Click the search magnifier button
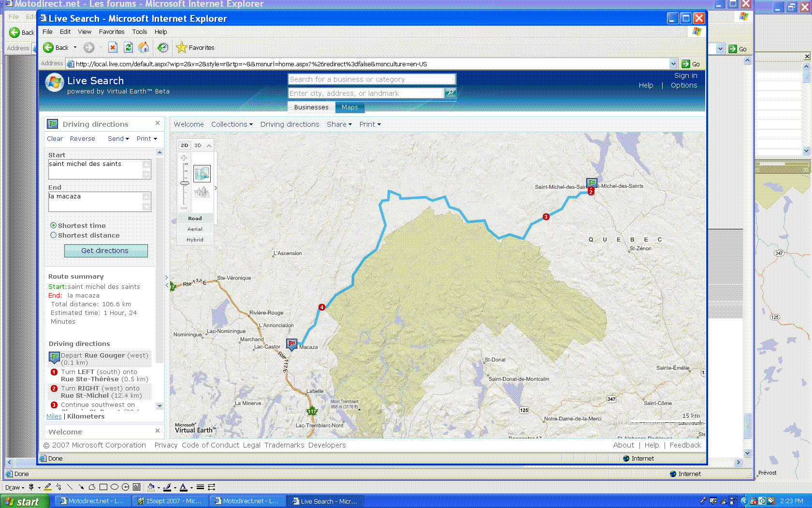This screenshot has width=812, height=508. click(x=450, y=92)
